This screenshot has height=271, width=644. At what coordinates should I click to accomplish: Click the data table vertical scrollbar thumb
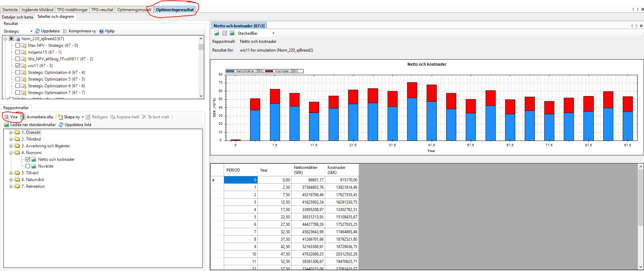pos(641,197)
